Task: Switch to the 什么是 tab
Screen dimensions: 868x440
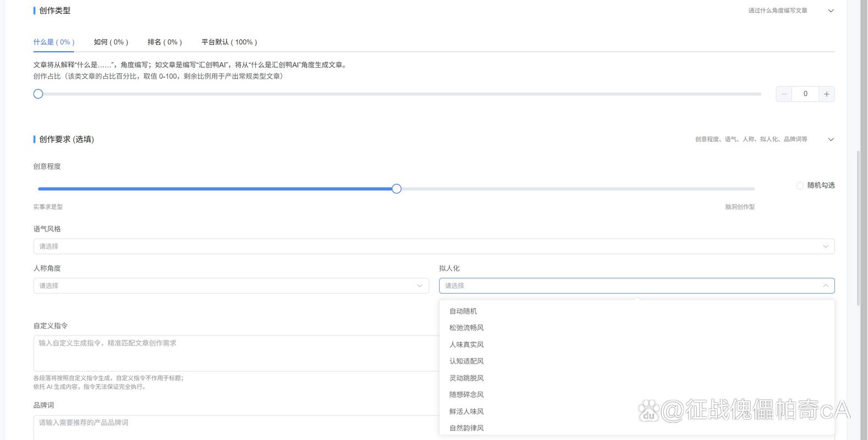Action: 54,42
